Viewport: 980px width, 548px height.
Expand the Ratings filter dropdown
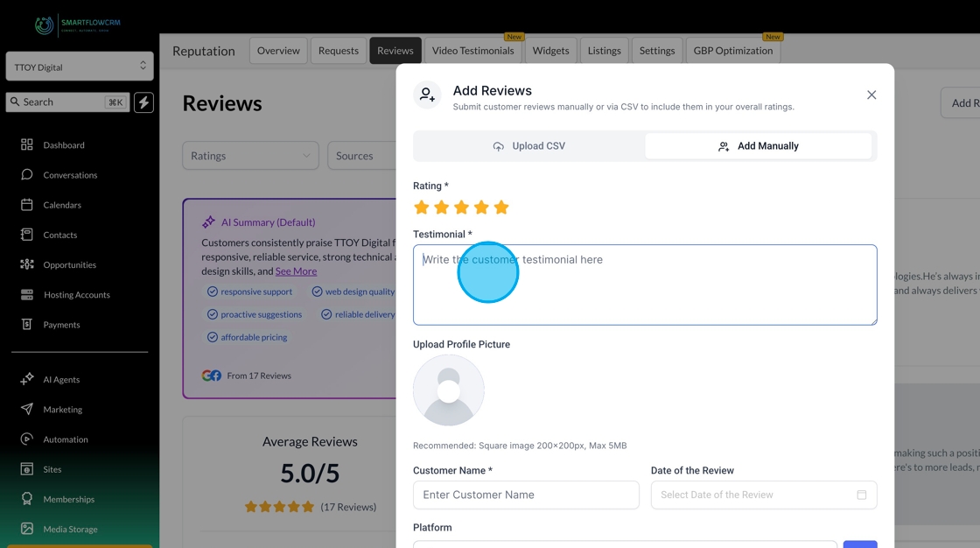point(250,155)
